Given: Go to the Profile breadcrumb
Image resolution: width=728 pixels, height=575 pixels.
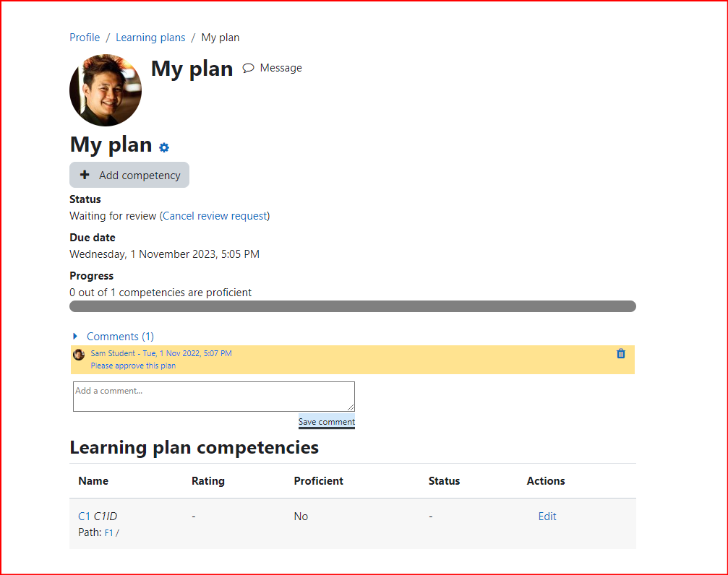Looking at the screenshot, I should [85, 38].
